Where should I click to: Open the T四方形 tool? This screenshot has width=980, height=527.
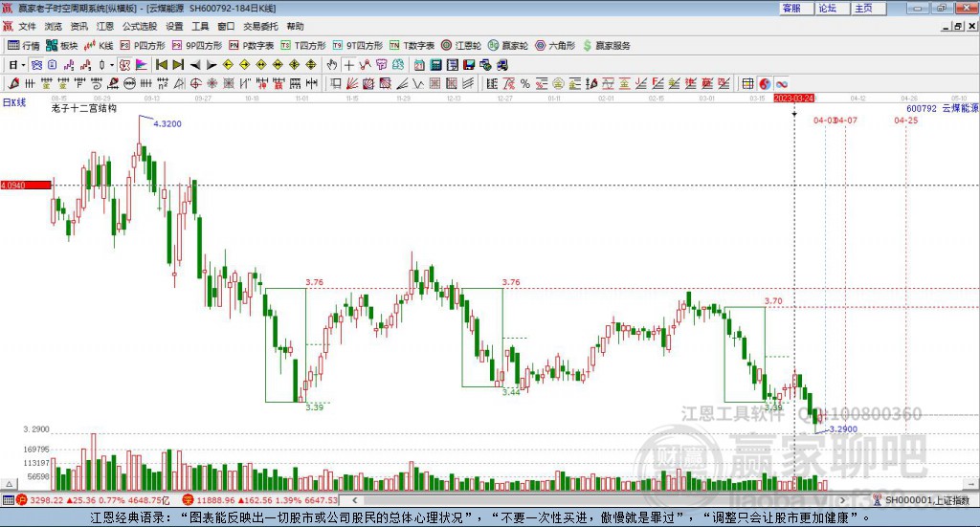click(303, 46)
